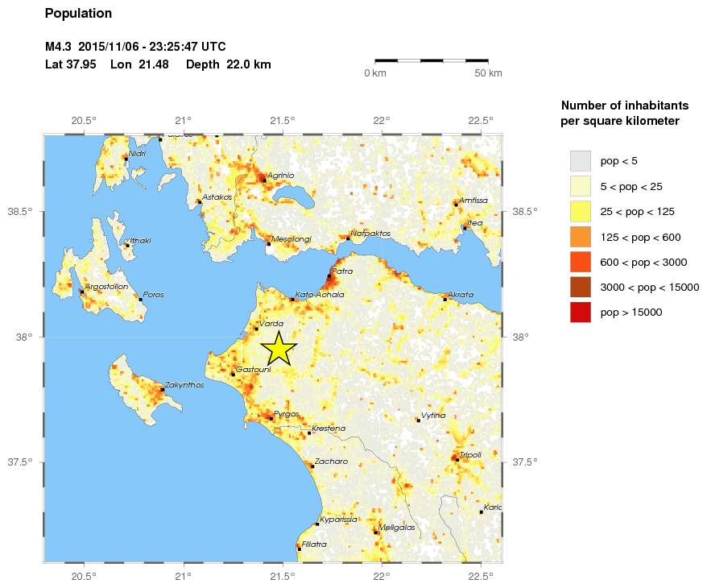This screenshot has height=588, width=707.
Task: Click the 'Lat 37.95' value
Action: tap(70, 64)
